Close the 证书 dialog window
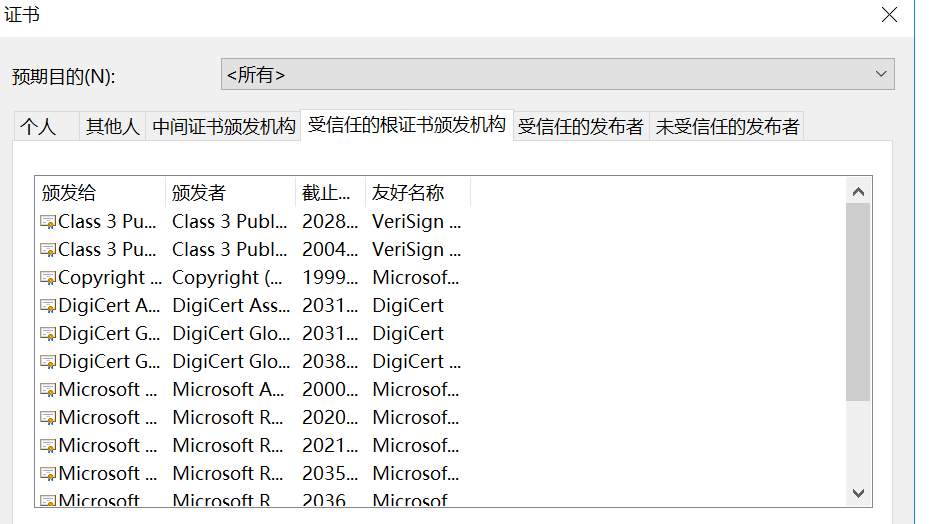This screenshot has height=524, width=937. 889,14
